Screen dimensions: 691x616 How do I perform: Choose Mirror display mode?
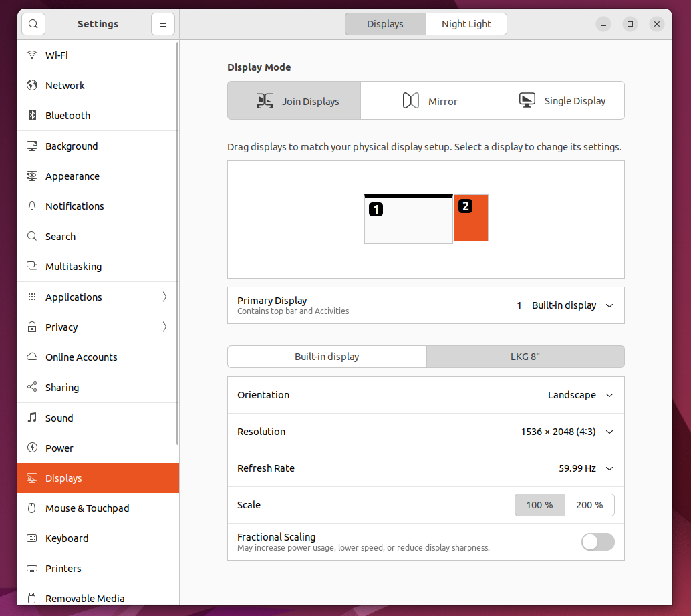click(426, 100)
